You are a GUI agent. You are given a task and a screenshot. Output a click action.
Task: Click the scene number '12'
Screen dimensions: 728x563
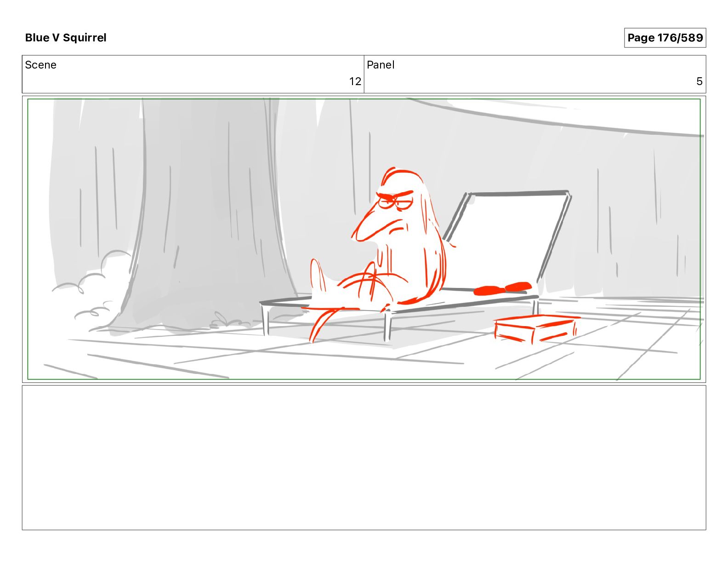click(355, 81)
